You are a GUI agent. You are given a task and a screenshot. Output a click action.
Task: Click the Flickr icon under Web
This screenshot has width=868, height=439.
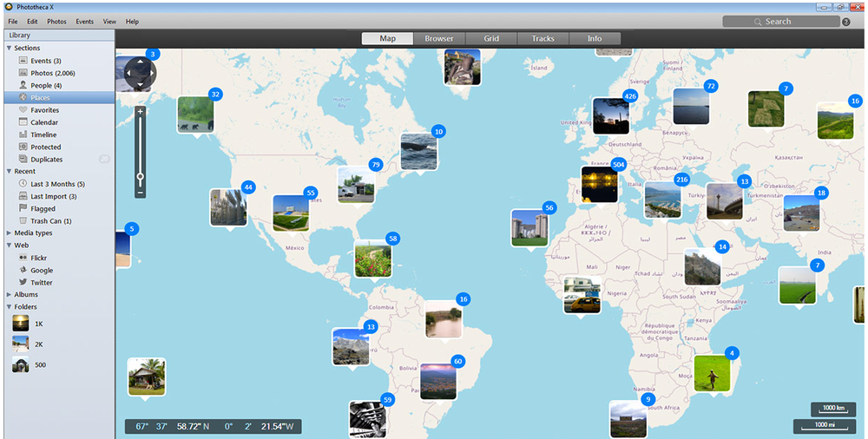23,258
